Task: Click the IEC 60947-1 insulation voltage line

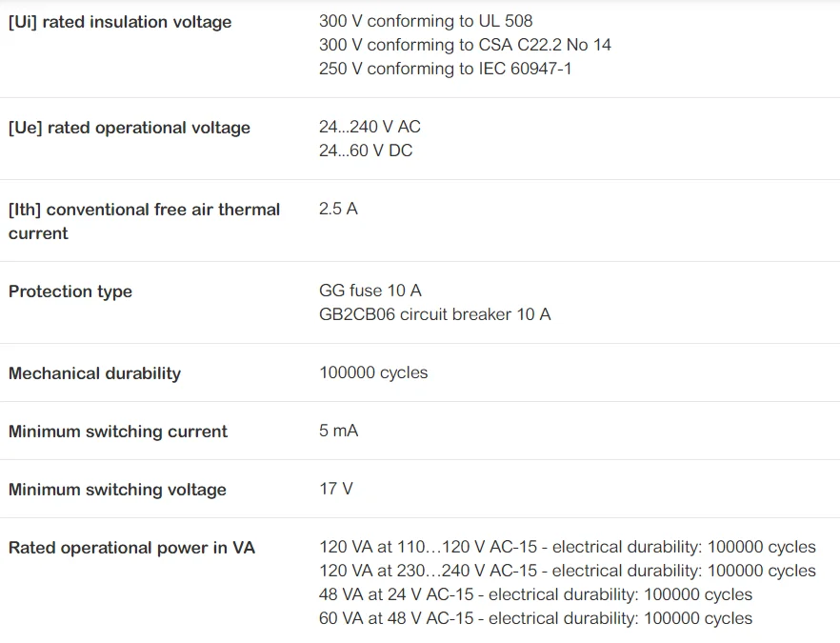Action: [x=445, y=69]
